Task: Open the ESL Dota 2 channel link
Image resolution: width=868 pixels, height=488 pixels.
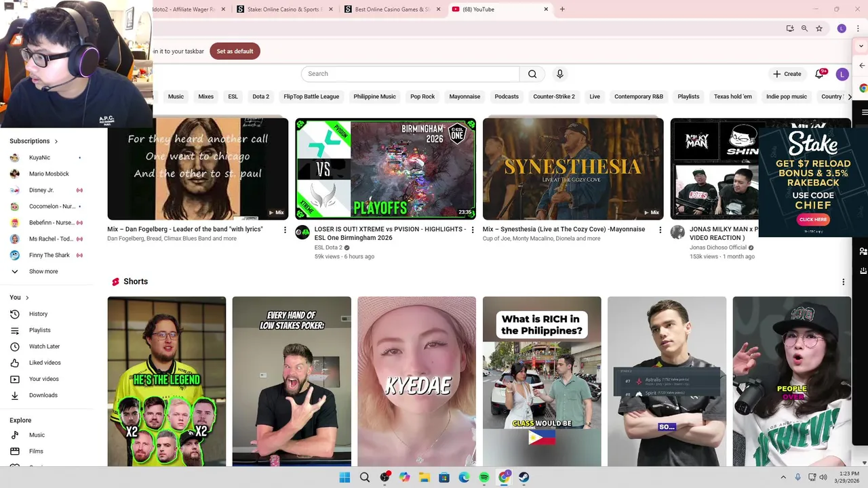Action: click(x=328, y=247)
